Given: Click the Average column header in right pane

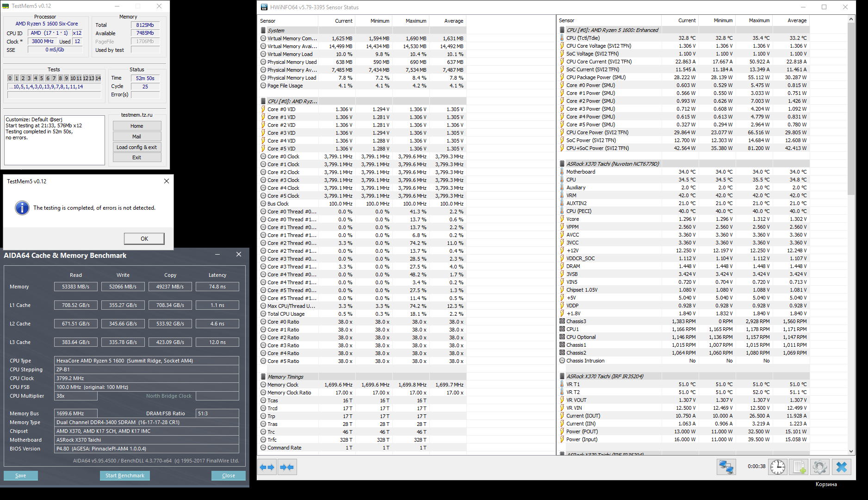Looking at the screenshot, I should pos(791,20).
